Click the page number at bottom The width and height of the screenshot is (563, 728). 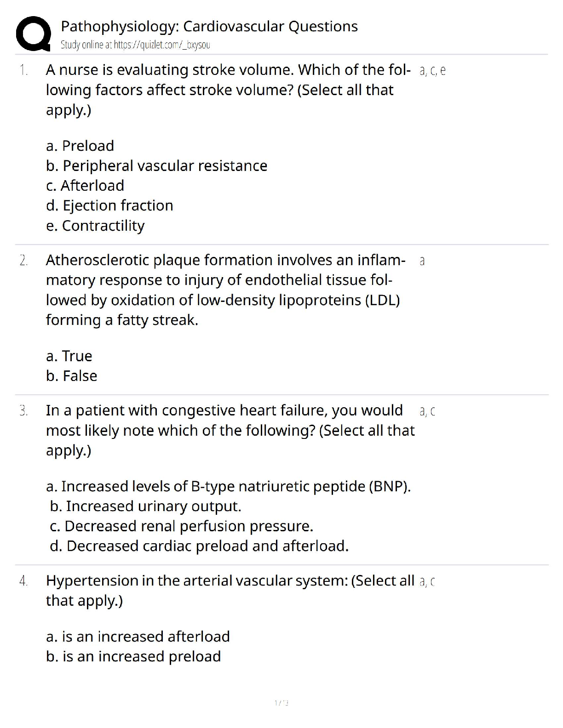click(x=281, y=703)
